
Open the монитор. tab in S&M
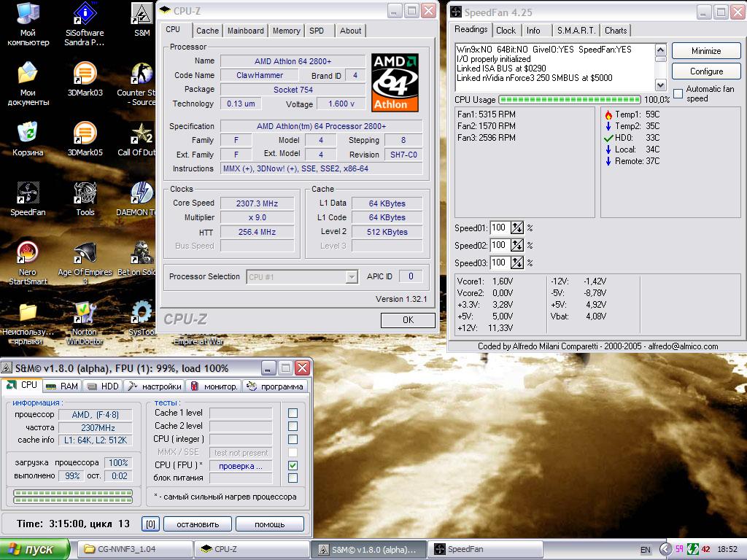click(214, 386)
